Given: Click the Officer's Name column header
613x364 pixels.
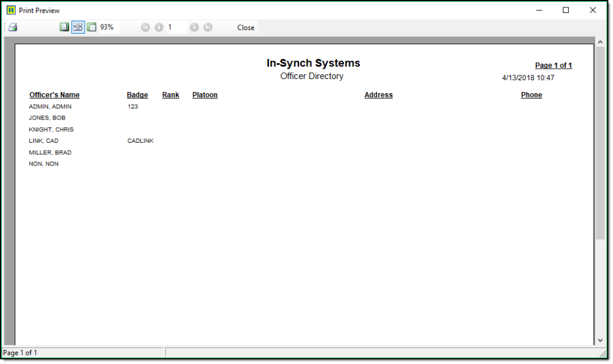Looking at the screenshot, I should point(55,95).
